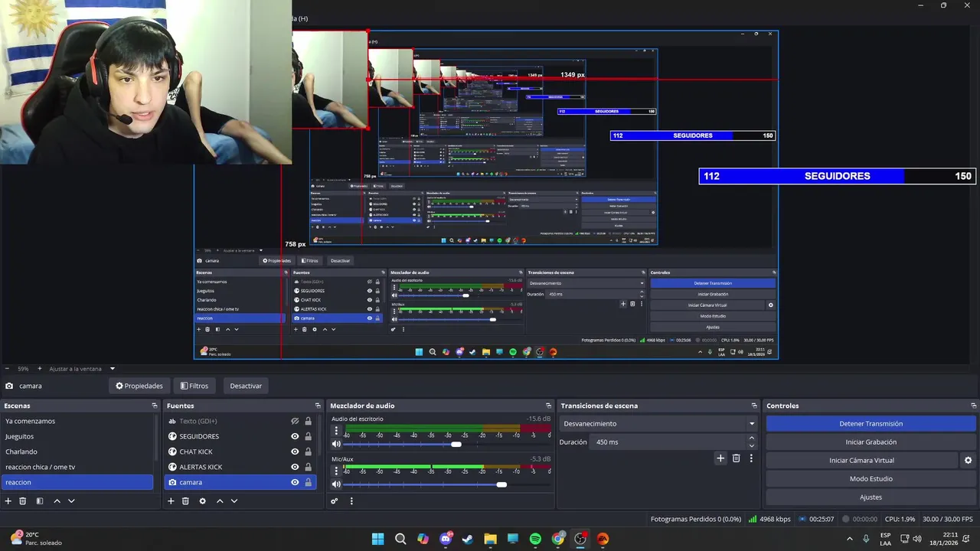
Task: Open Desvanecimiento transition dropdown
Action: (x=658, y=423)
